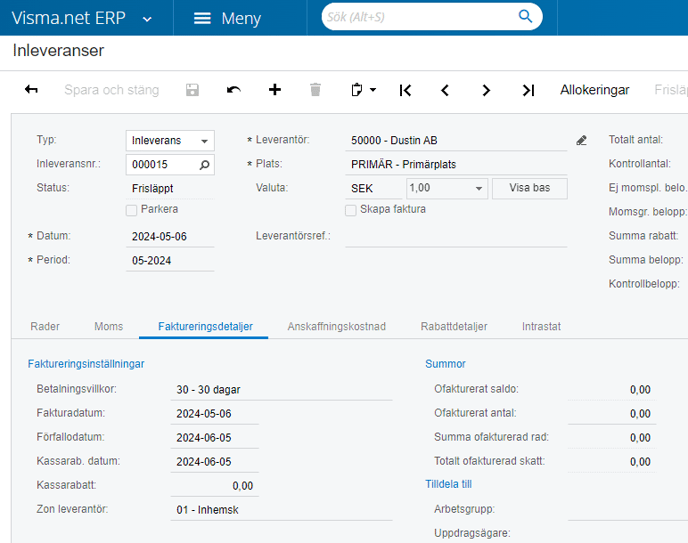Screen dimensions: 688x543
Task: Click the Ofakturerat saldo value 0,00
Action: pyautogui.click(x=640, y=389)
